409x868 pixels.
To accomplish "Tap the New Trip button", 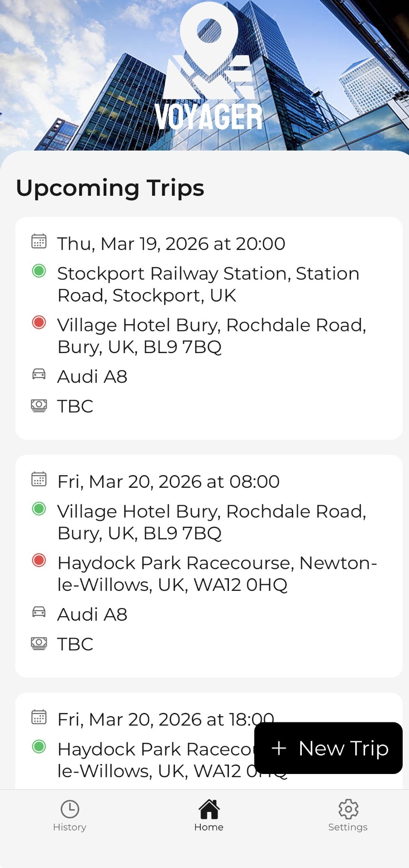I will coord(329,748).
